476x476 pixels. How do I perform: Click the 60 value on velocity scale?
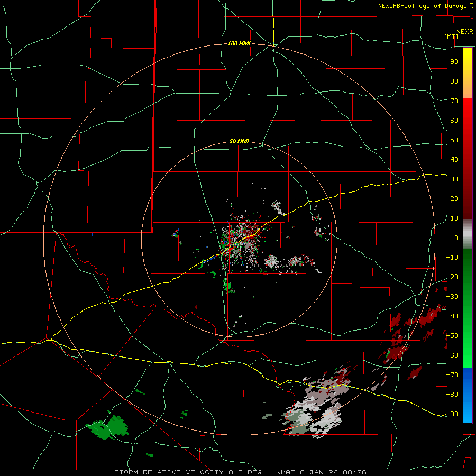pyautogui.click(x=454, y=121)
